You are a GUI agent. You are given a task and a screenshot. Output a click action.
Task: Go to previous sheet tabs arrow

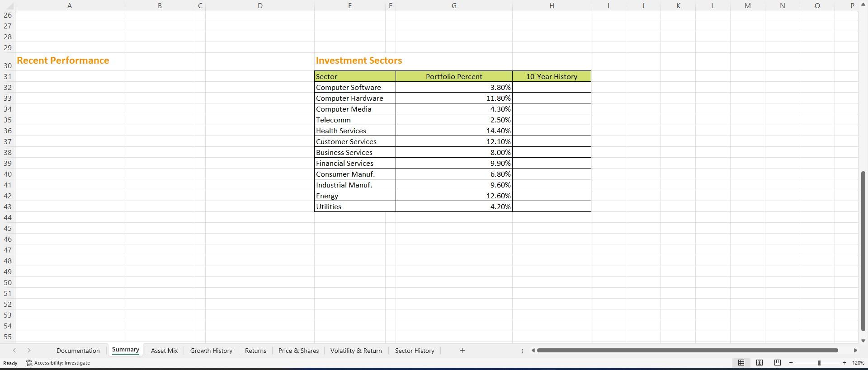coord(14,351)
